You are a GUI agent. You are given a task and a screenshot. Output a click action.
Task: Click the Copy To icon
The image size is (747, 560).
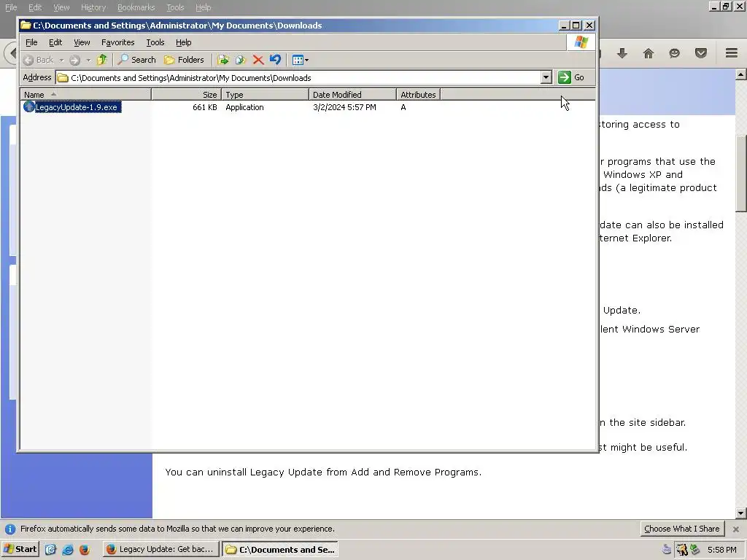[241, 60]
